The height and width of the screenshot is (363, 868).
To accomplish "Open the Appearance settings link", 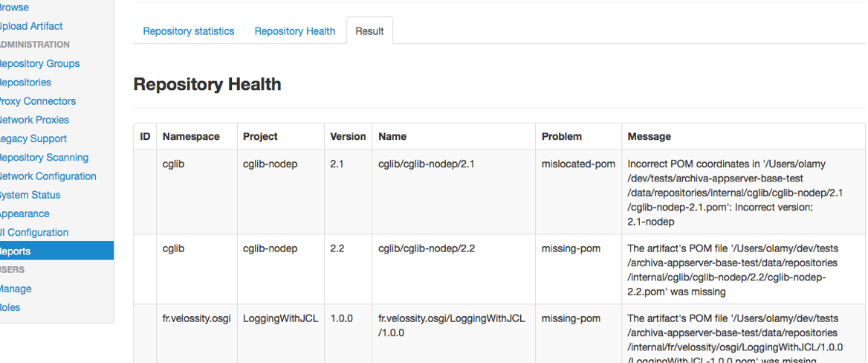I will tap(25, 213).
